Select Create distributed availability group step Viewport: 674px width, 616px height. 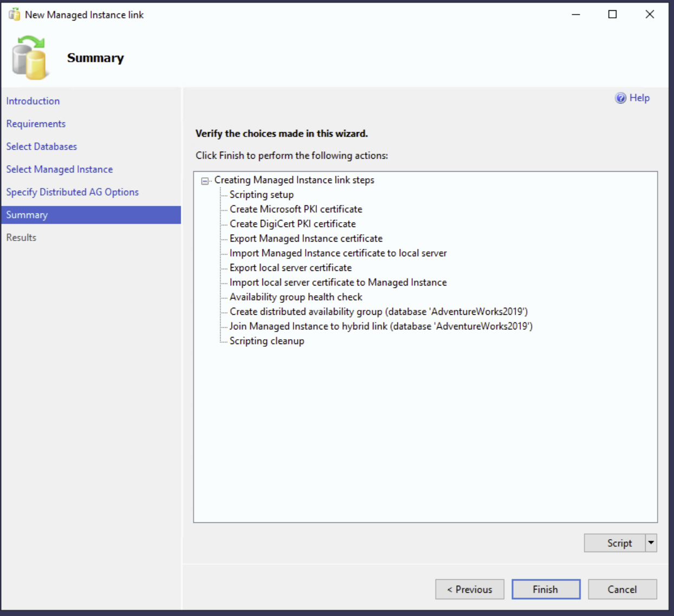[379, 312]
